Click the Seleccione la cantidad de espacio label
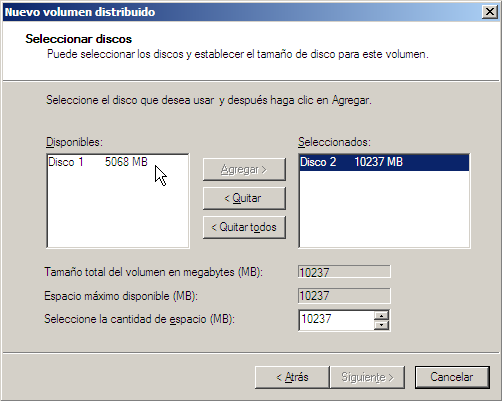 pos(139,319)
